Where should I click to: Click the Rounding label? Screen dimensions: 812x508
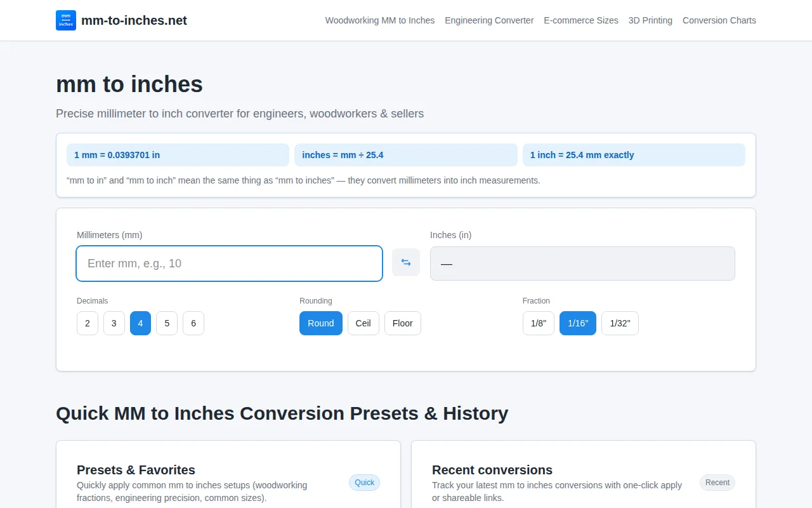(316, 301)
